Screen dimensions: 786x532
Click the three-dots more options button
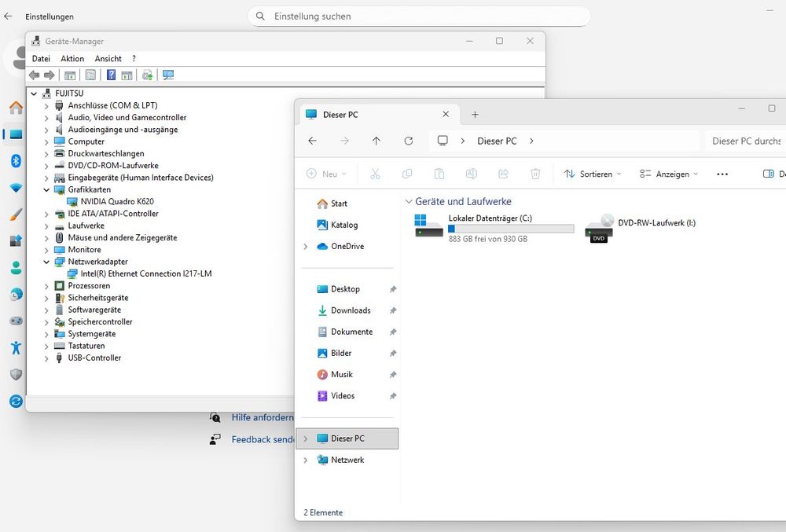coord(722,174)
